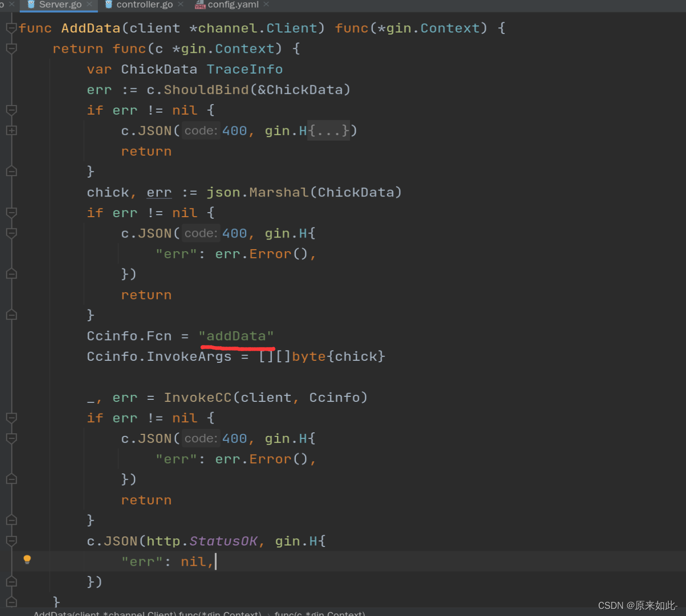
Task: Show intention actions via light bulb icon
Action: point(27,560)
